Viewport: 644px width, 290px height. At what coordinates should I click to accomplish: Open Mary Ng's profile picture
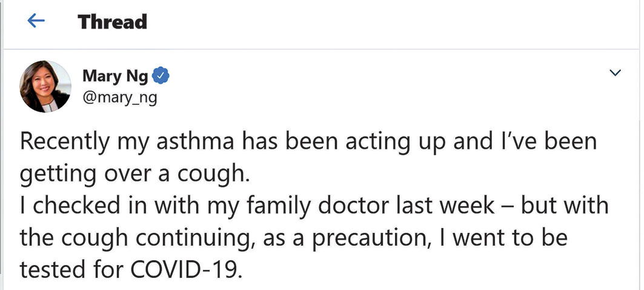pyautogui.click(x=45, y=86)
